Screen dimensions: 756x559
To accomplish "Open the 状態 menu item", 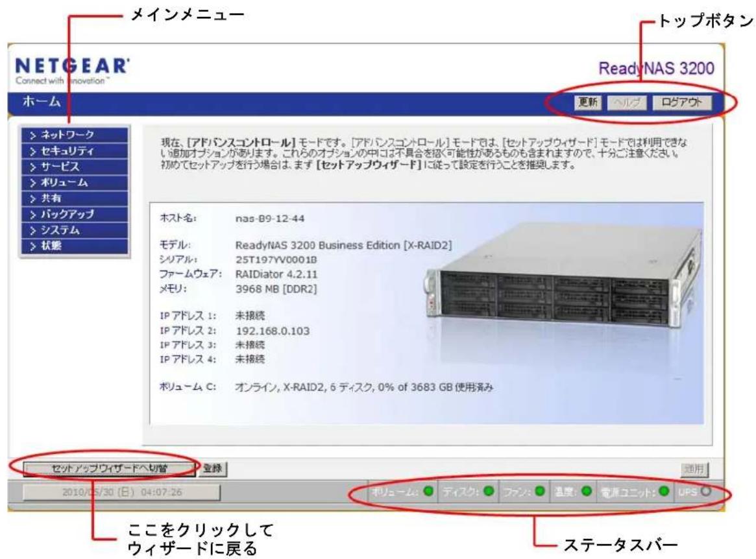I will click(x=75, y=246).
